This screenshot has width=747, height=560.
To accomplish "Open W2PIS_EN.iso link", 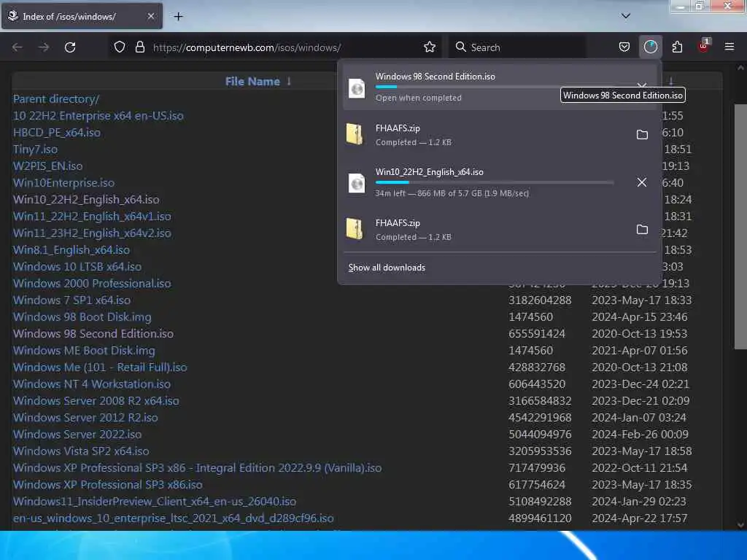I will point(47,166).
